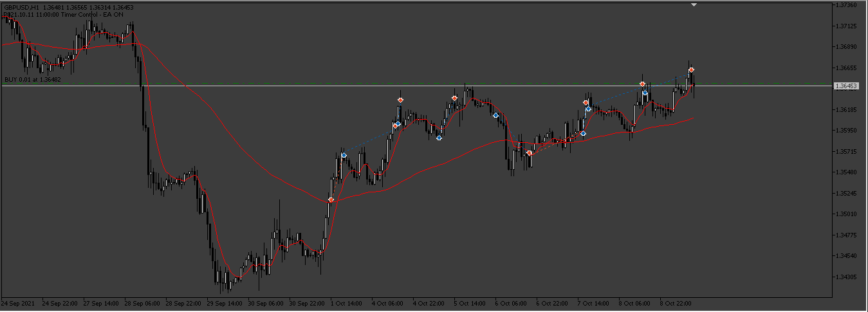Click the 1.35480 price axis label

point(846,172)
